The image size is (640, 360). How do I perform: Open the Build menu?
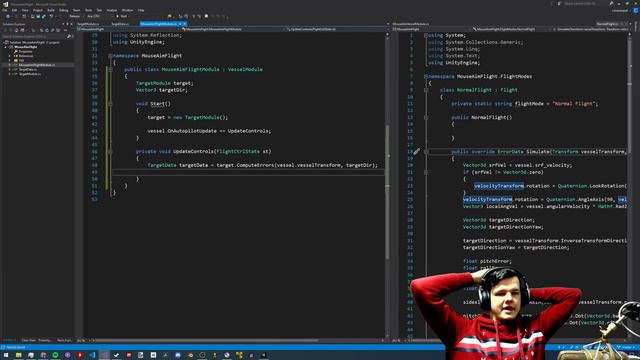[51, 10]
